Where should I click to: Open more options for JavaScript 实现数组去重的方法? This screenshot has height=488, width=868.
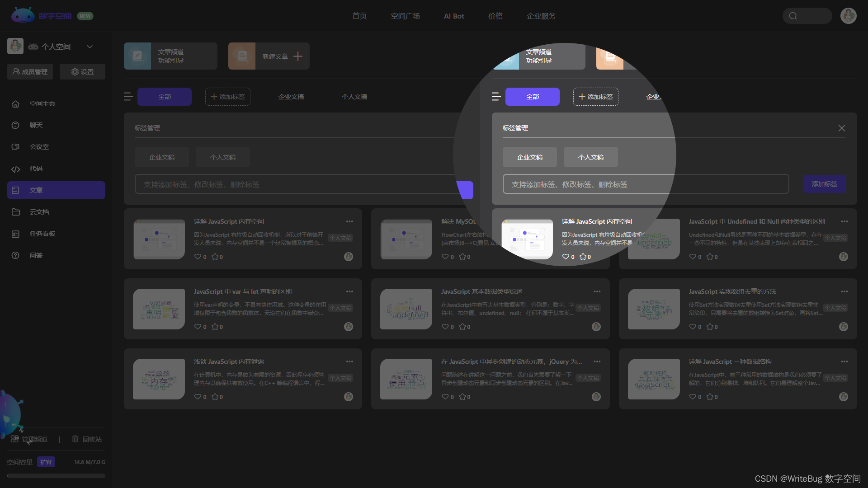click(x=844, y=291)
